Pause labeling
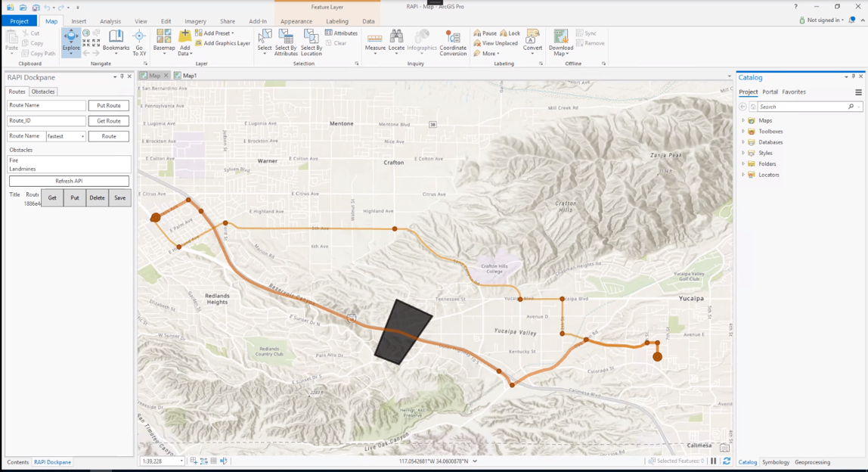This screenshot has height=472, width=868. (x=485, y=33)
